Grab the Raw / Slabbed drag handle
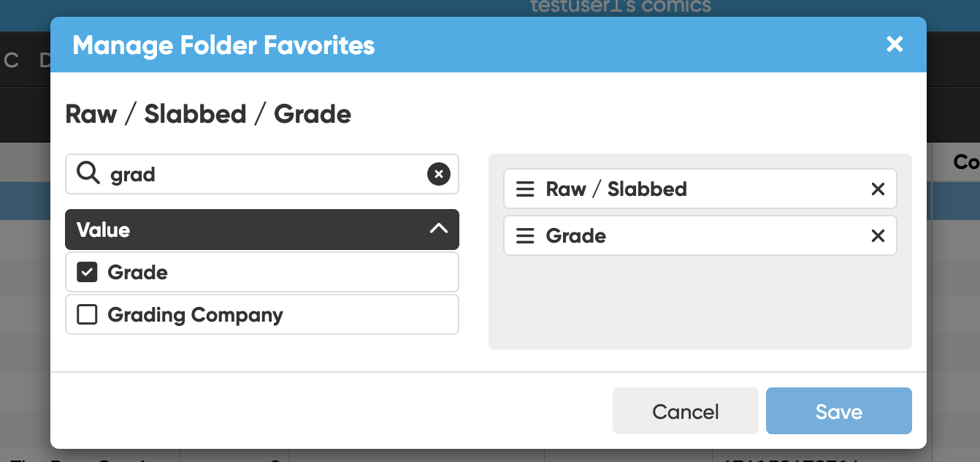Image resolution: width=980 pixels, height=462 pixels. [525, 189]
